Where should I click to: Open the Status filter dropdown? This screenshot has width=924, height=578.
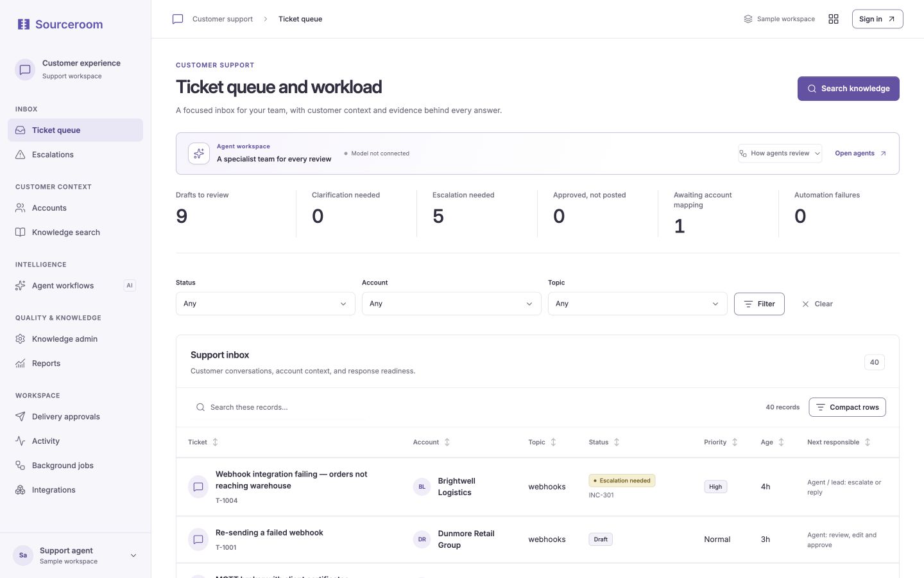tap(266, 304)
